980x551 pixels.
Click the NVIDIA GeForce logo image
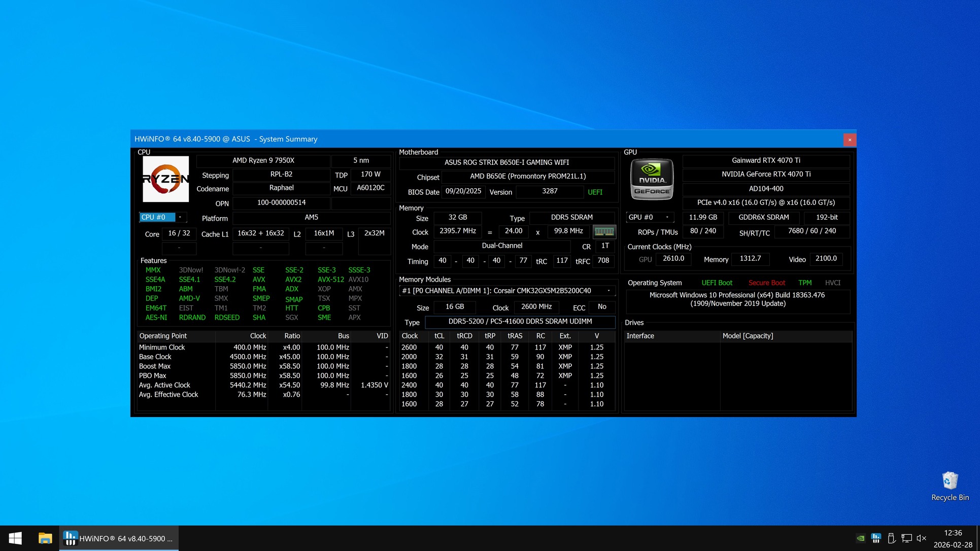(x=652, y=179)
